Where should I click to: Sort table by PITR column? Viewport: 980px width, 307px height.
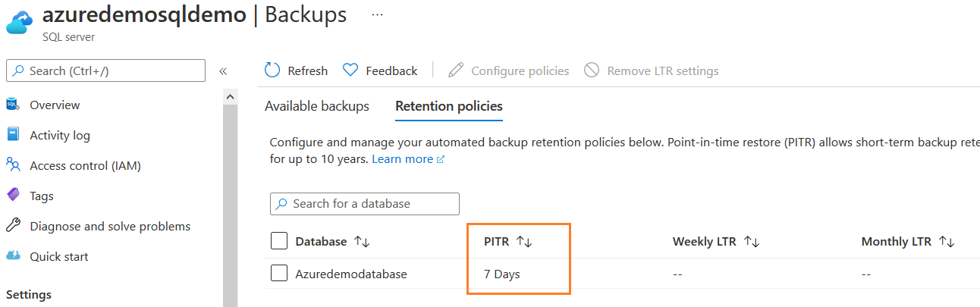point(524,242)
